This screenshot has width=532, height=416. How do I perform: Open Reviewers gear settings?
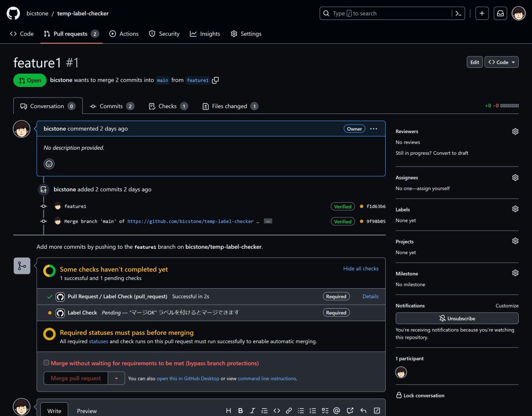515,131
